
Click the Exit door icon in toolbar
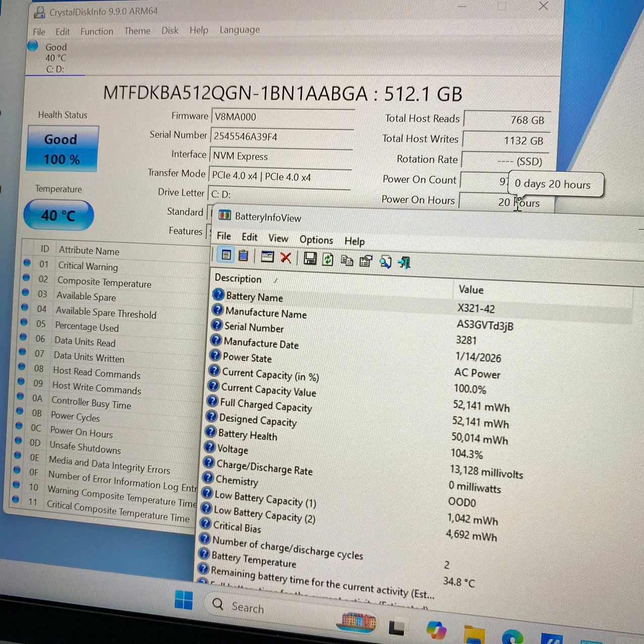(404, 262)
